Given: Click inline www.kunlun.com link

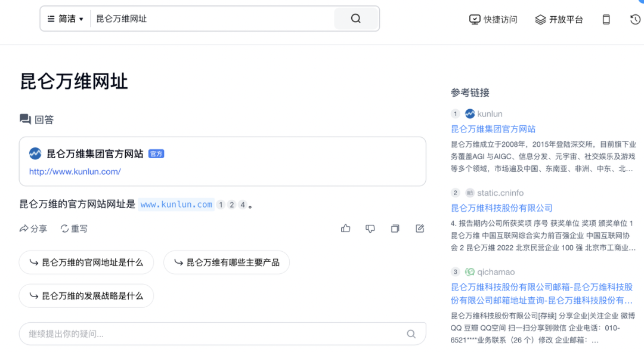Looking at the screenshot, I should (176, 205).
